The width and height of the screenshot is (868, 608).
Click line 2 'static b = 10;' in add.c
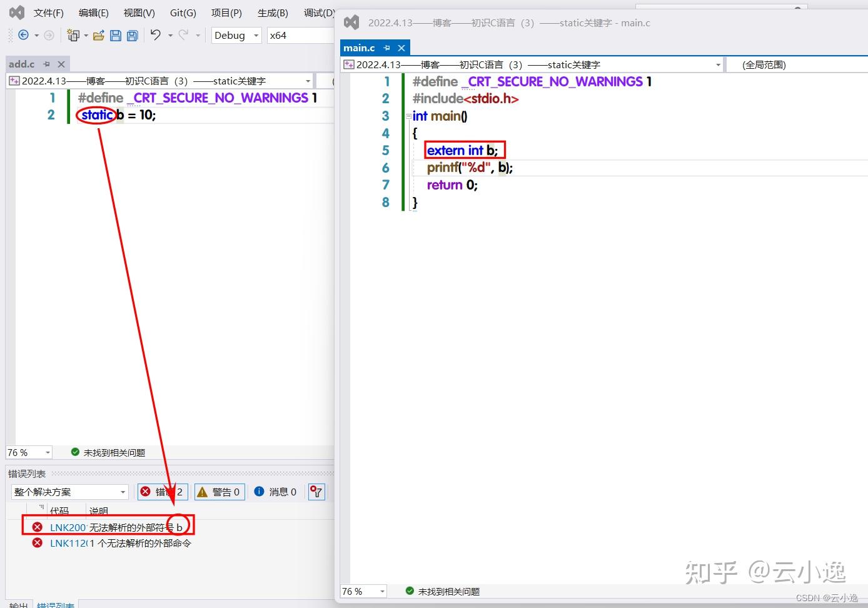(118, 115)
